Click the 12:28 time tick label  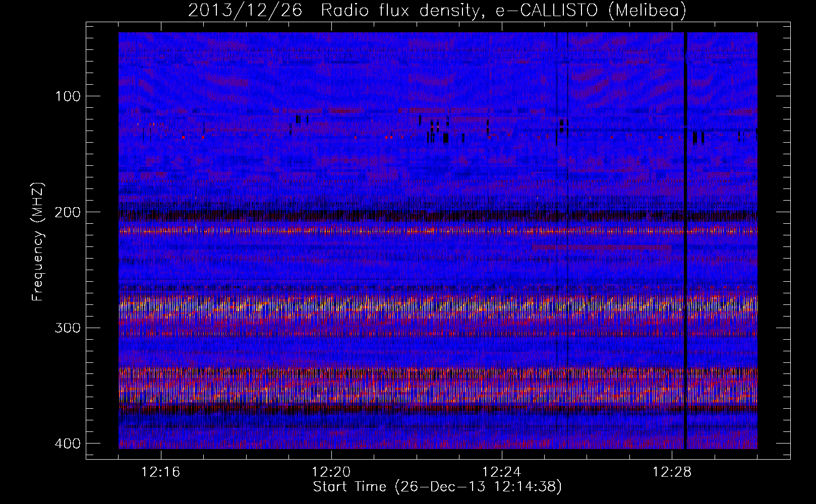pyautogui.click(x=672, y=472)
